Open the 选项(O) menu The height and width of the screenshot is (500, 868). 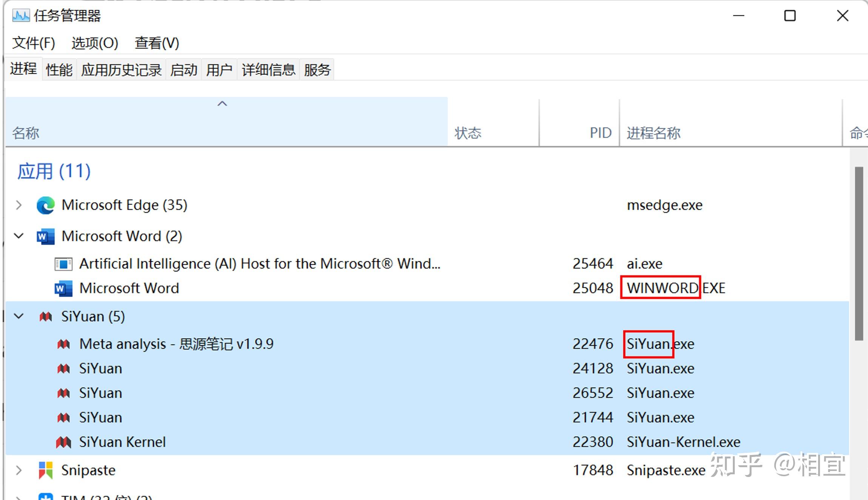pos(95,43)
